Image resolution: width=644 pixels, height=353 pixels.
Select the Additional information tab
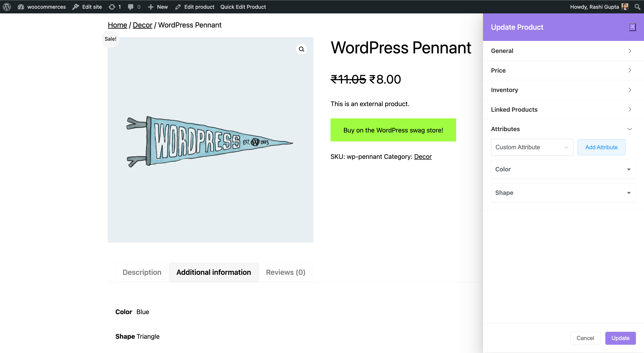coord(214,272)
